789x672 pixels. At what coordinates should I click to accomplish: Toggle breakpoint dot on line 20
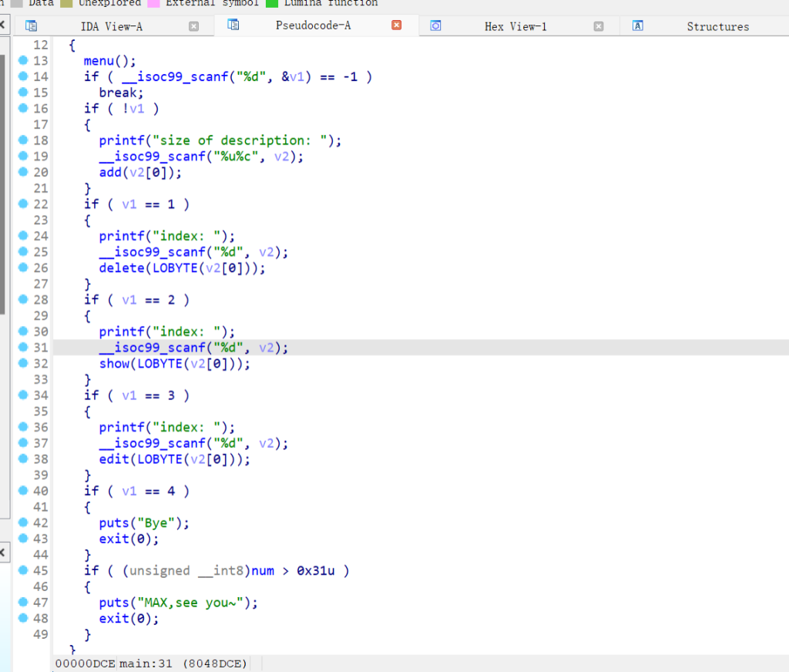point(22,172)
